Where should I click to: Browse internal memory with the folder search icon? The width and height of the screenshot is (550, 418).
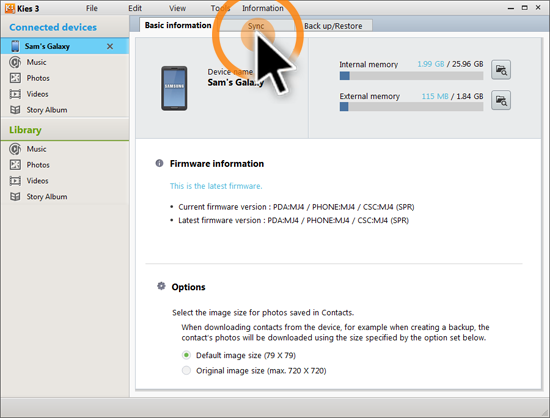click(x=501, y=70)
